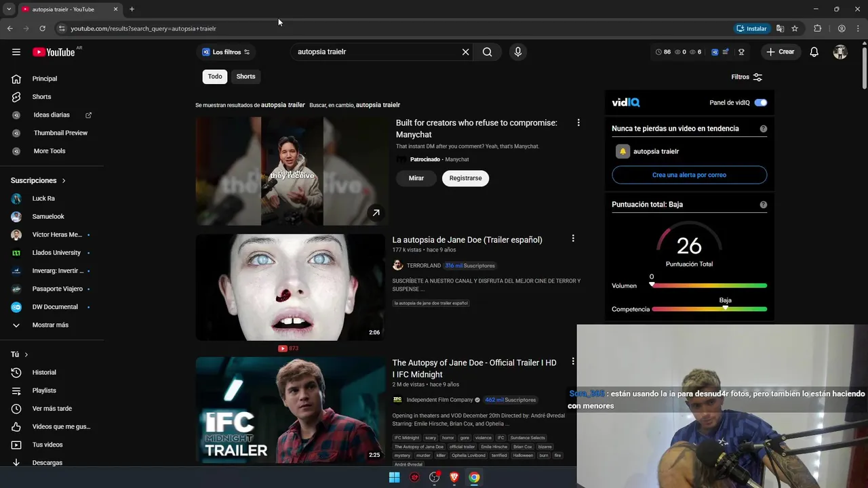Open OBS Studio from taskbar
This screenshot has width=868, height=488.
pyautogui.click(x=435, y=477)
